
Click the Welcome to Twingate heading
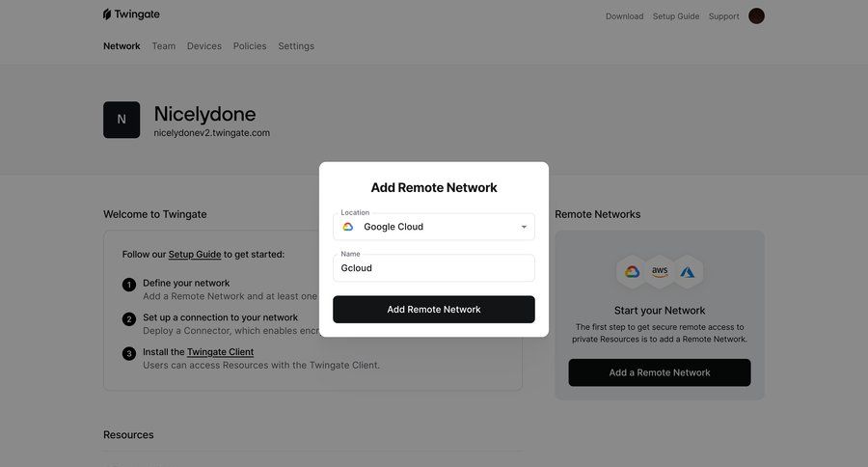(155, 214)
